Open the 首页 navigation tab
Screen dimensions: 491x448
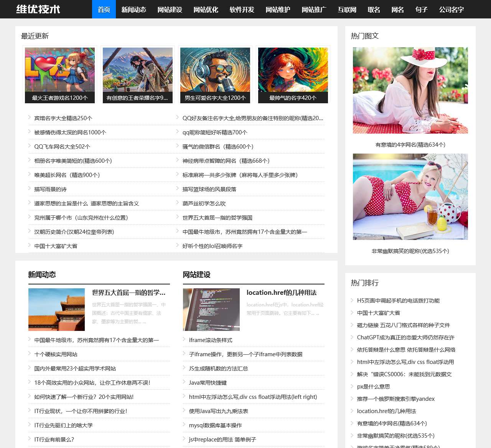point(104,9)
